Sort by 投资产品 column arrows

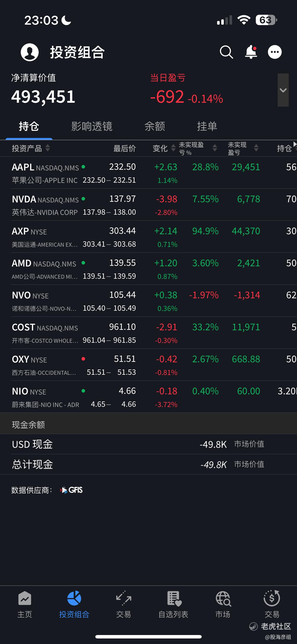click(x=47, y=148)
